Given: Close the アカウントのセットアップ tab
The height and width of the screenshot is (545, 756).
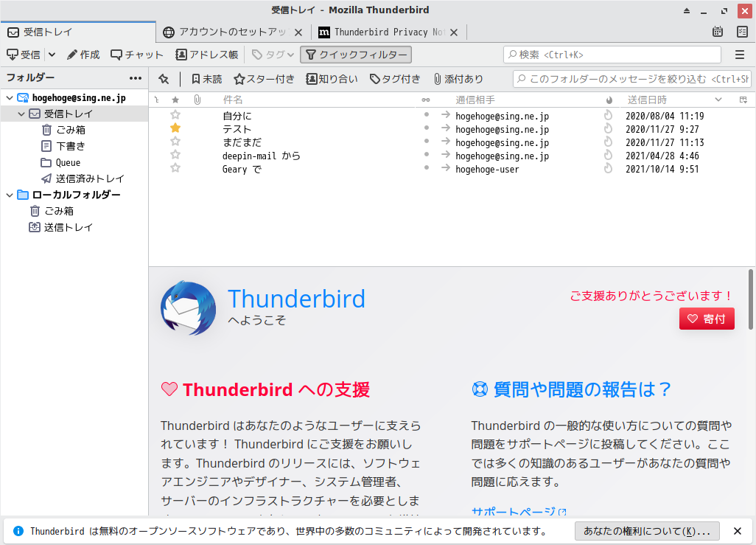Looking at the screenshot, I should coord(298,32).
